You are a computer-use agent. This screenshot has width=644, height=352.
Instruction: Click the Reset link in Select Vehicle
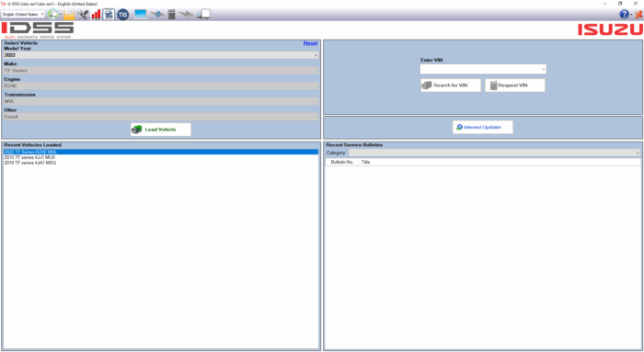pos(311,43)
